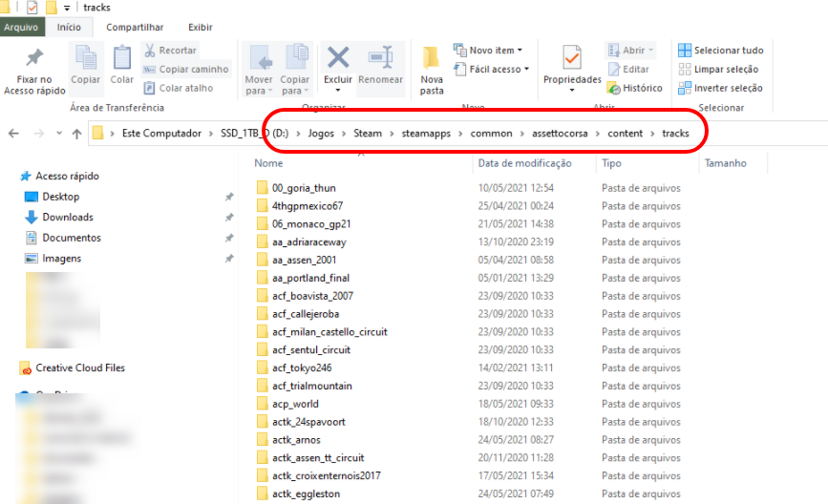Open the Fácil acesso dropdown
828x504 pixels.
(x=491, y=69)
